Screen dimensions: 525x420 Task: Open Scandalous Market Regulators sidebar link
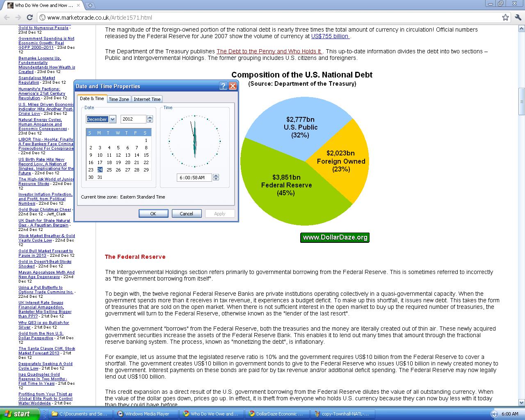coord(37,80)
